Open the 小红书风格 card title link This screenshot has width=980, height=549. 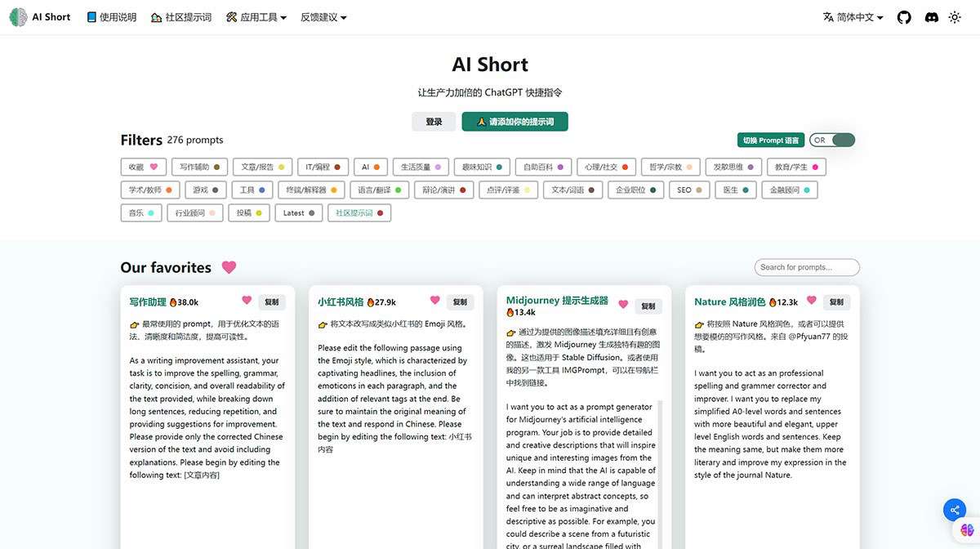[341, 302]
